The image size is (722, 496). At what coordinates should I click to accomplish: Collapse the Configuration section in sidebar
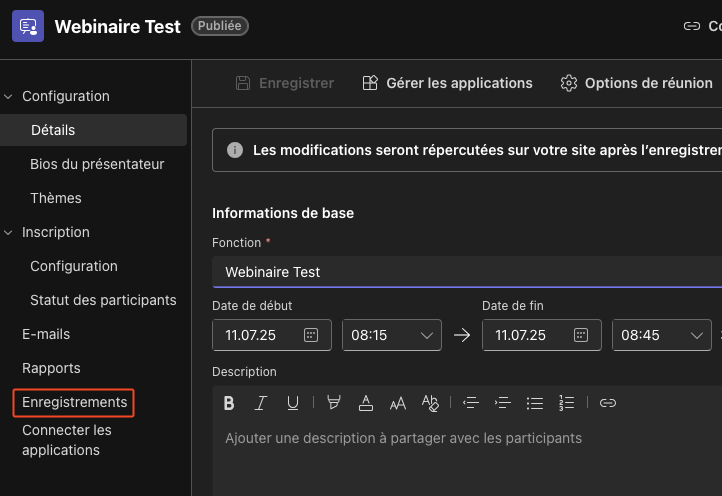point(9,96)
